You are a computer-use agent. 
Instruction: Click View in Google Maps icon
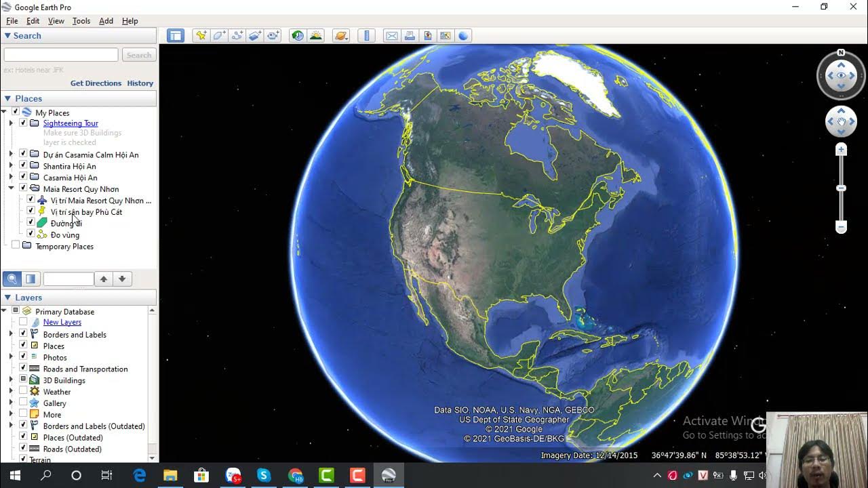[446, 36]
